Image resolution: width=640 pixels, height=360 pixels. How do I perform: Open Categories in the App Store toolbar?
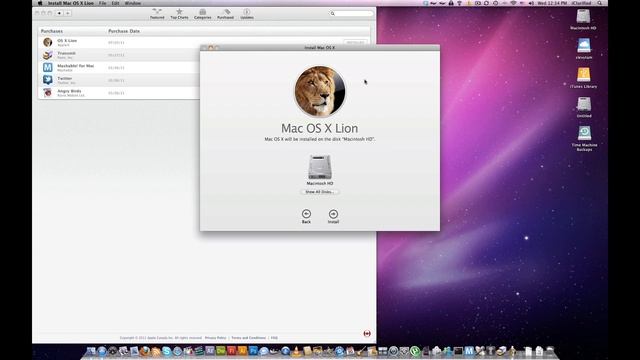(202, 14)
